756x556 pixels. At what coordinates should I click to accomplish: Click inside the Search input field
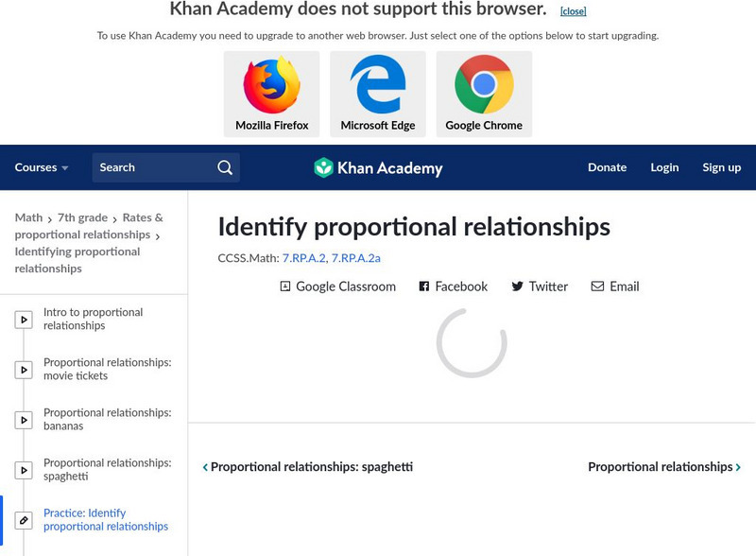point(153,167)
